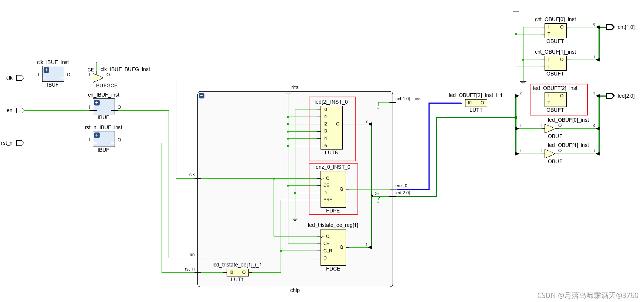
Task: Click the led[2:0] pin label on rita
Action: point(403,193)
